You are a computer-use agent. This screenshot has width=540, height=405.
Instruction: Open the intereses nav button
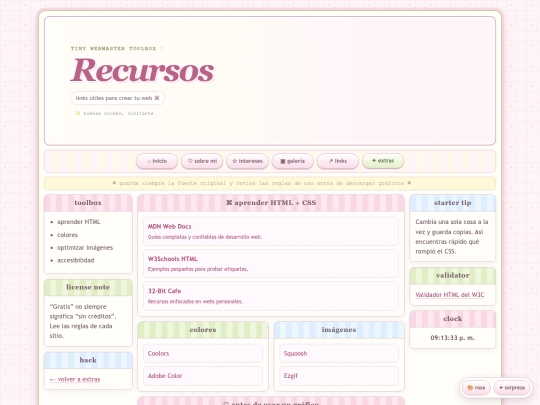point(247,161)
